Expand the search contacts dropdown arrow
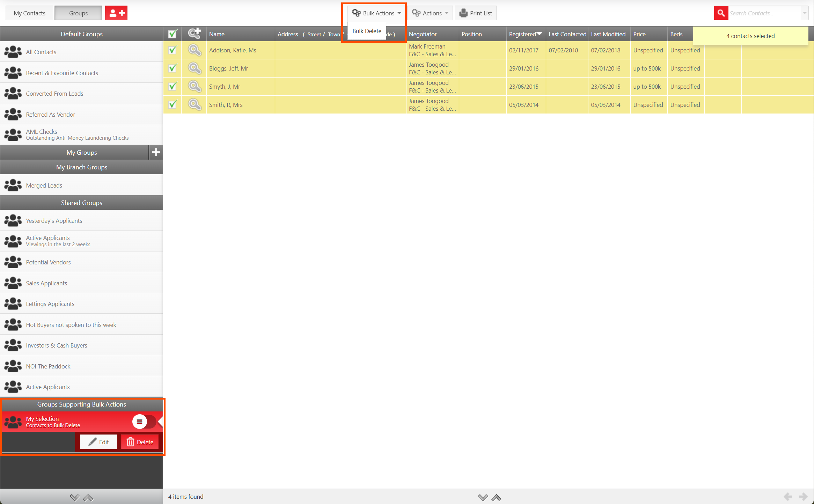 point(805,13)
